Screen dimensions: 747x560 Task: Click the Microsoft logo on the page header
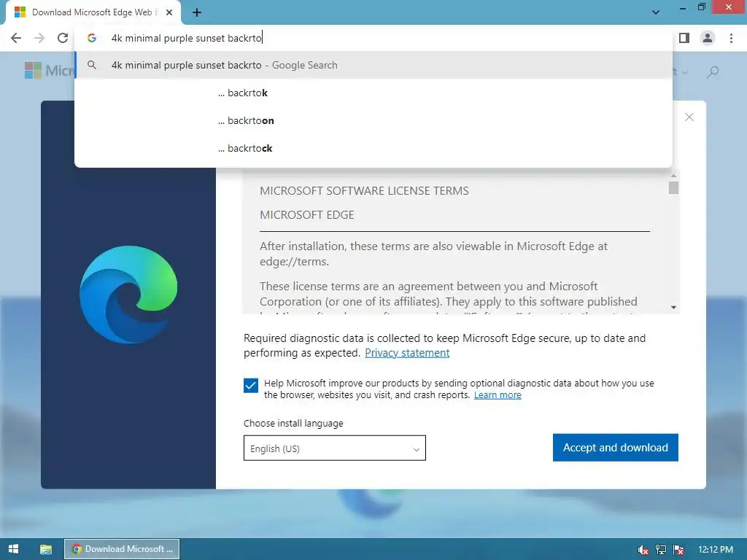point(49,71)
